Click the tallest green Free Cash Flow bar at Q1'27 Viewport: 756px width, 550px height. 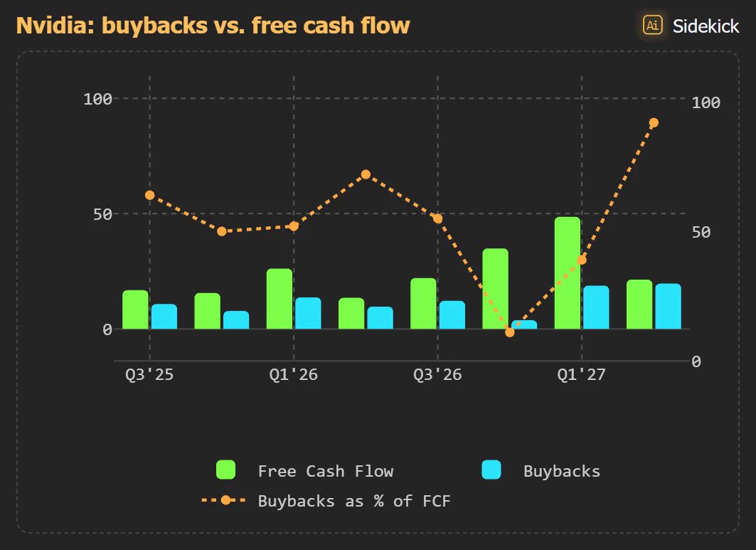tap(568, 273)
